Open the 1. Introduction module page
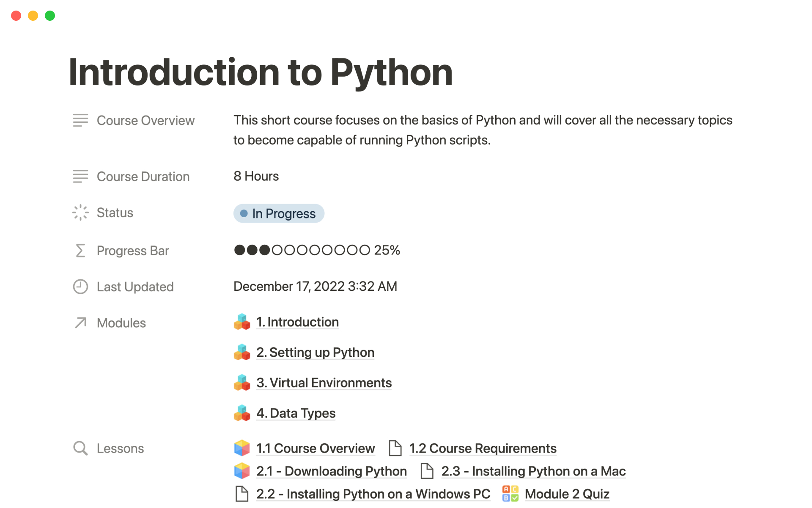 (x=297, y=322)
